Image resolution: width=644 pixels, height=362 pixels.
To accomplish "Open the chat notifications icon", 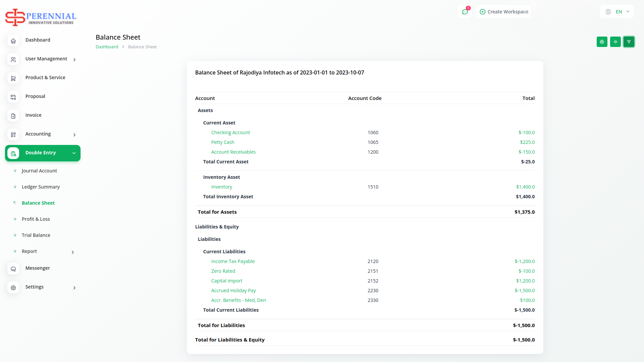I will pyautogui.click(x=465, y=12).
